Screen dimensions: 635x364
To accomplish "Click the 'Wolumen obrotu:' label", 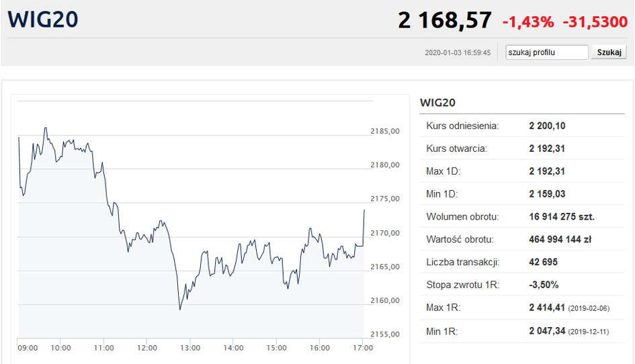I will click(x=462, y=217).
